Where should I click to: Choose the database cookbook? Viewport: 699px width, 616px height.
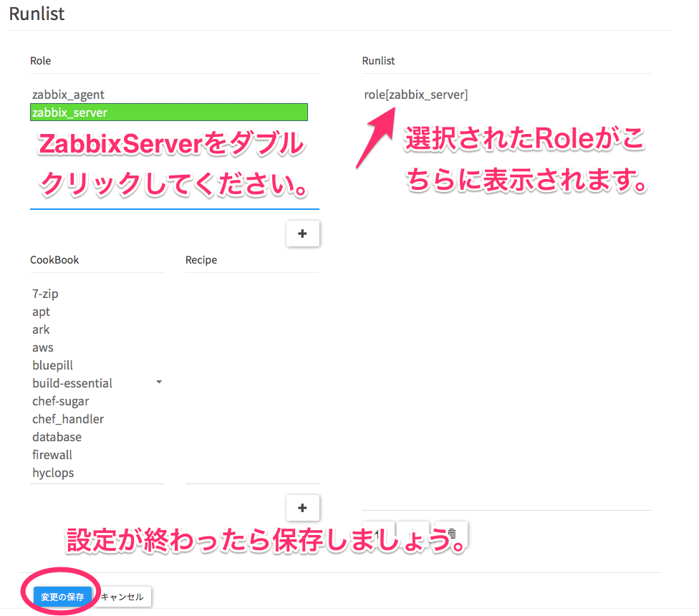[x=57, y=437]
